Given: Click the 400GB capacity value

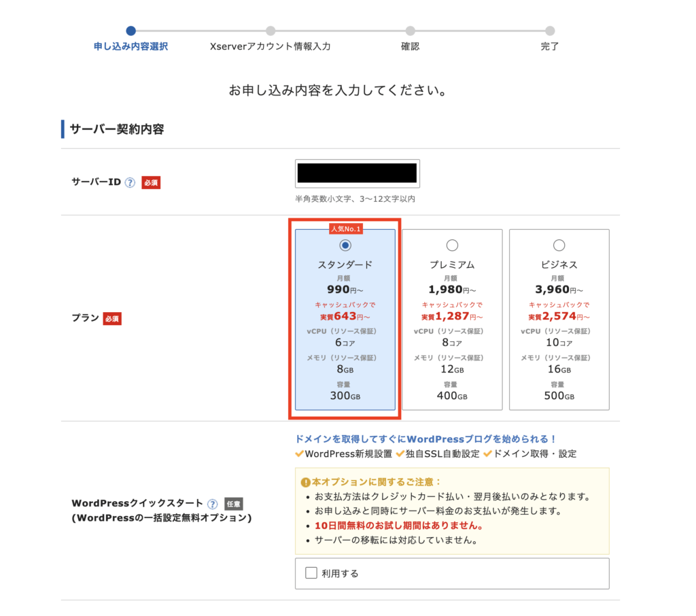Looking at the screenshot, I should pos(452,396).
